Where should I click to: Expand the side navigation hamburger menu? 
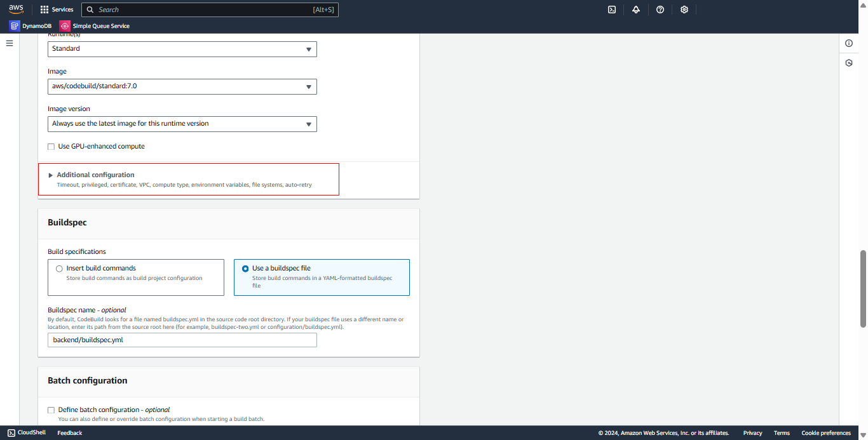(x=10, y=43)
